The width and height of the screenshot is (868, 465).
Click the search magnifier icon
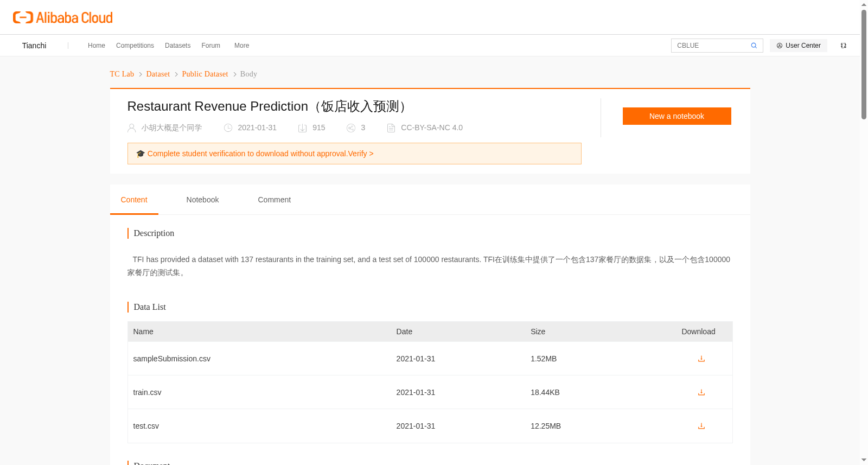tap(754, 46)
